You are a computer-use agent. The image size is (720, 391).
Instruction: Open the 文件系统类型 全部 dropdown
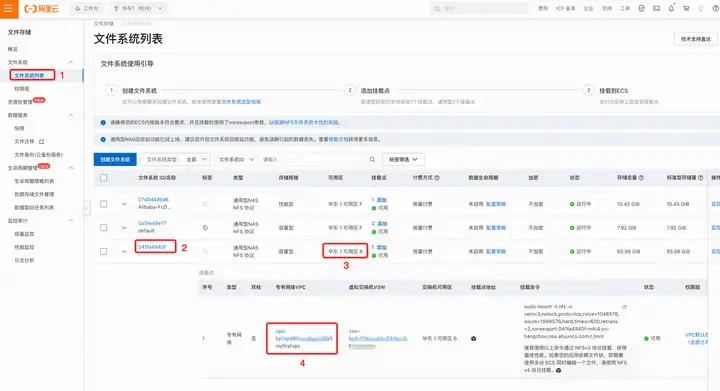point(175,159)
